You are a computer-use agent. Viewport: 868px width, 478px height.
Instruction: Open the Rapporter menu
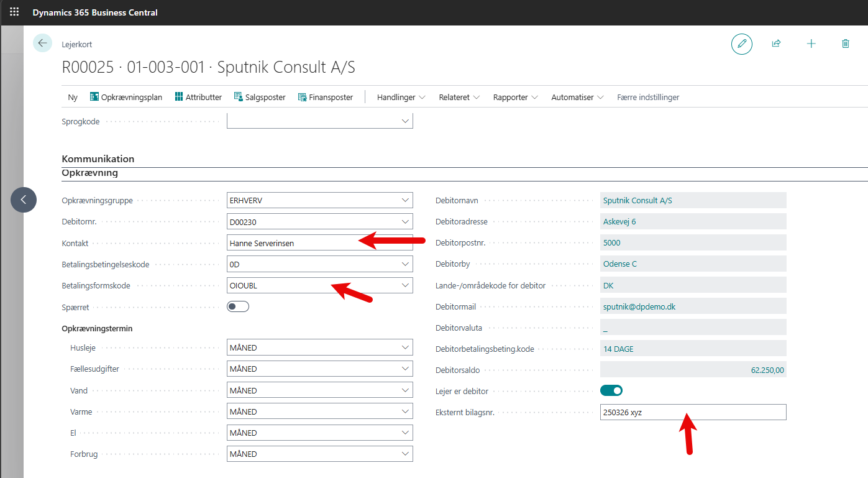click(516, 97)
